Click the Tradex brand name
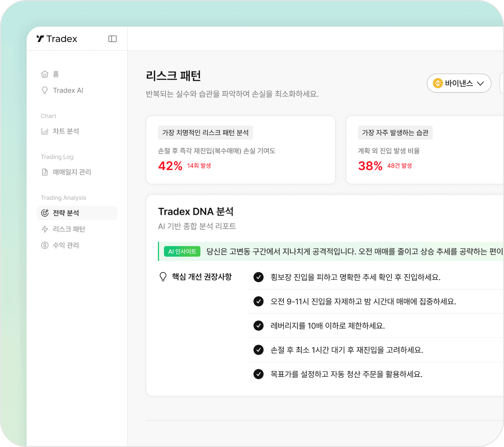 click(x=62, y=39)
